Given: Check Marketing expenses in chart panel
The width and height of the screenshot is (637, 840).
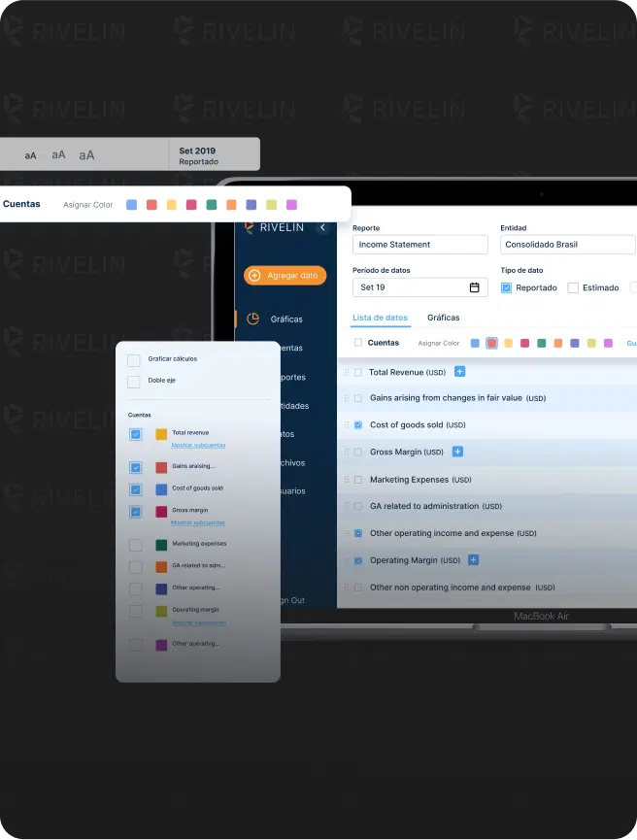Looking at the screenshot, I should pos(136,545).
